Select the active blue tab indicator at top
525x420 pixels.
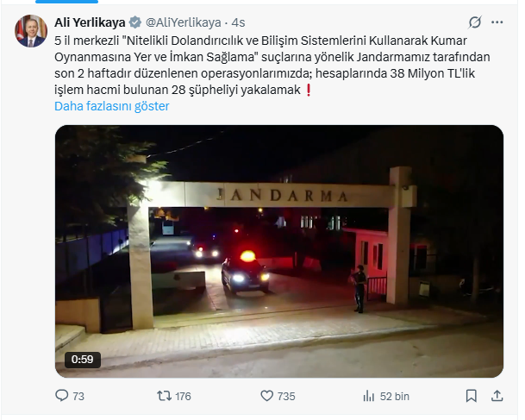[x=66, y=2]
